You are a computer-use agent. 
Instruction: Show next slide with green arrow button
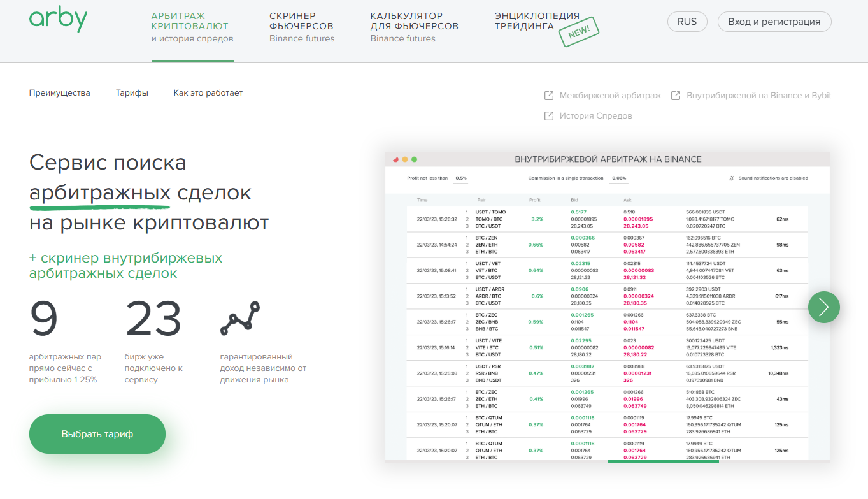pos(824,307)
